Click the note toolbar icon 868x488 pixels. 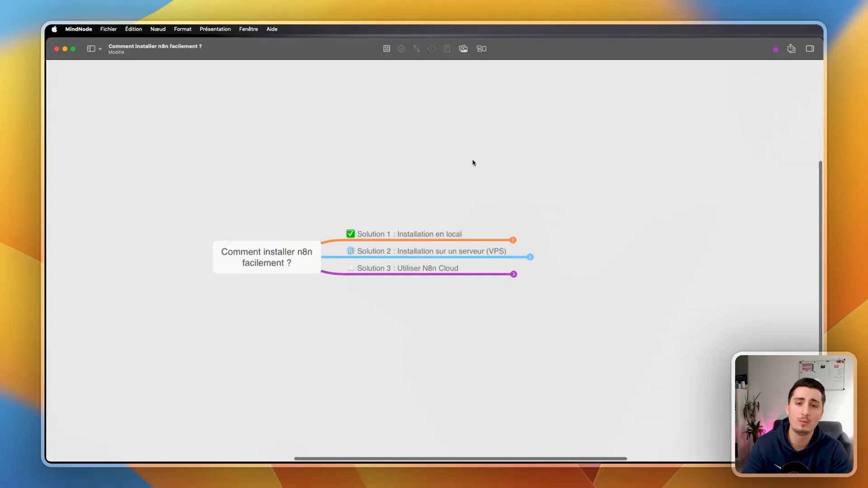coord(447,49)
